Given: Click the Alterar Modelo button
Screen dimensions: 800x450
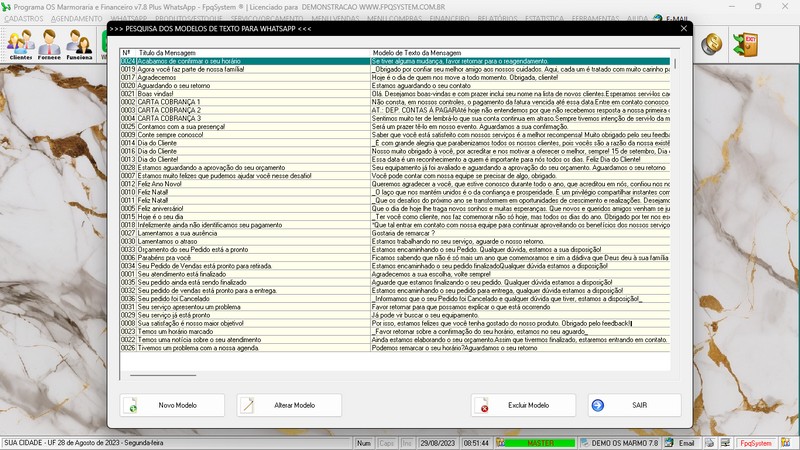Looking at the screenshot, I should coord(289,405).
